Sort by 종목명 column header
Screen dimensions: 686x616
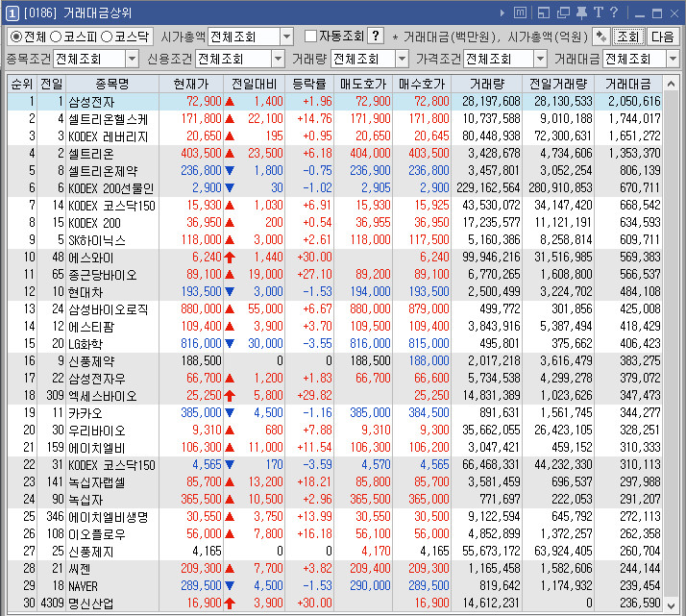[112, 84]
